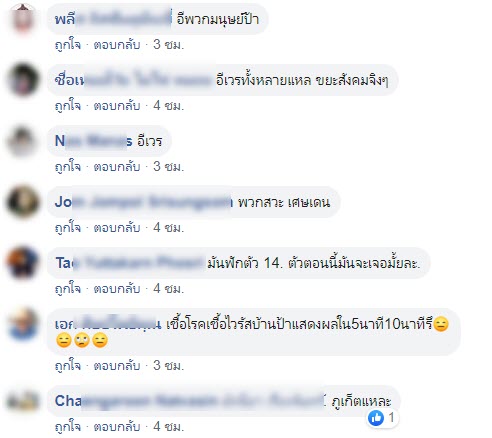The width and height of the screenshot is (492, 438).
Task: Reply (ตอบกลับ) to the ภูเก็ตแหละ comment
Action: pos(117,427)
